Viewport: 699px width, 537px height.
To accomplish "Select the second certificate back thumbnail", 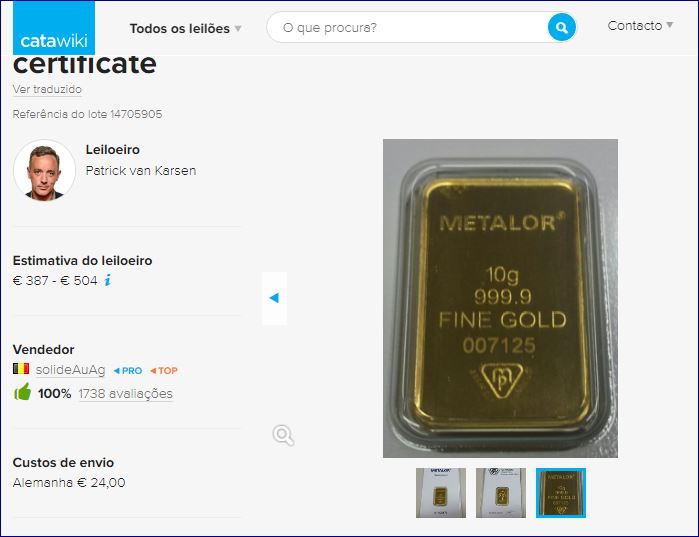I will [x=501, y=493].
